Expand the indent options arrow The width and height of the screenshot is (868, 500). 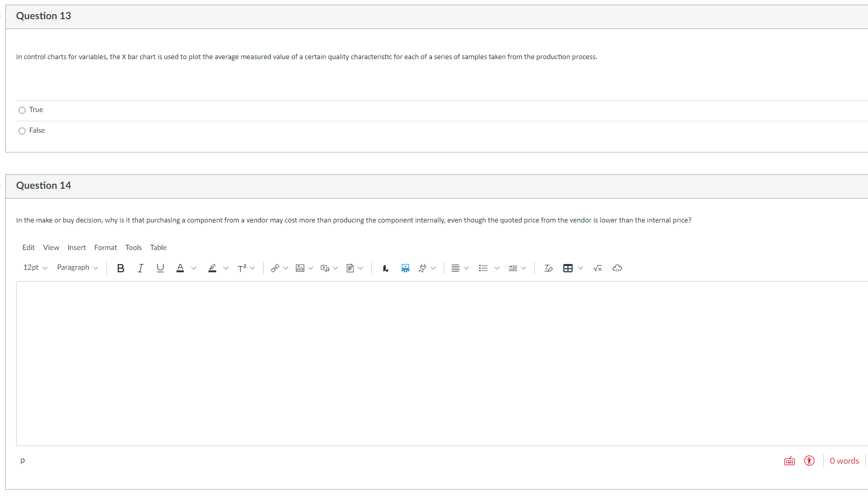click(523, 268)
